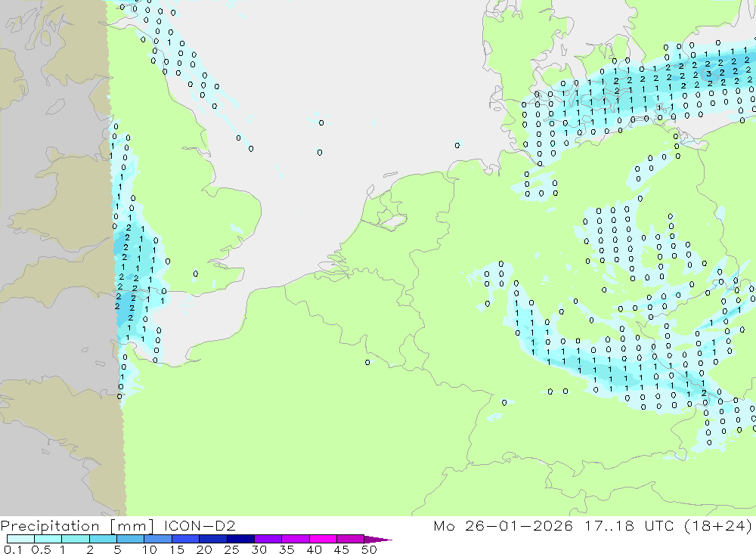
Task: Pick the 1–2 mm legend color swatch
Action: point(75,539)
